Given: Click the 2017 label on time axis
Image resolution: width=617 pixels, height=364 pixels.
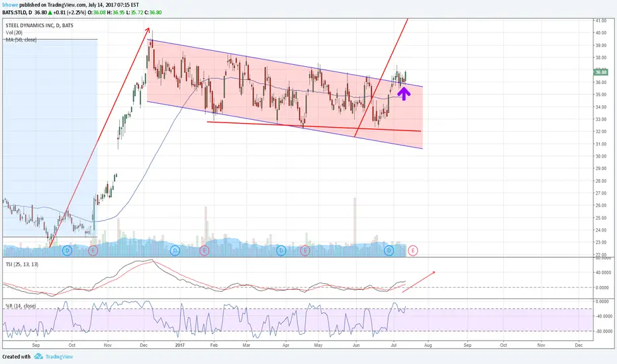Looking at the screenshot, I should pyautogui.click(x=180, y=345).
